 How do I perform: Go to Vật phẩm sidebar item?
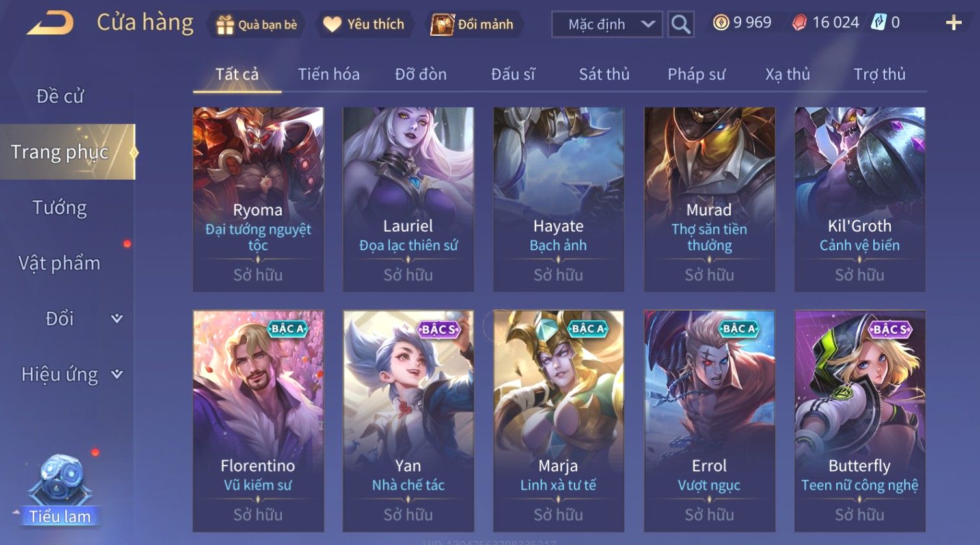(59, 263)
